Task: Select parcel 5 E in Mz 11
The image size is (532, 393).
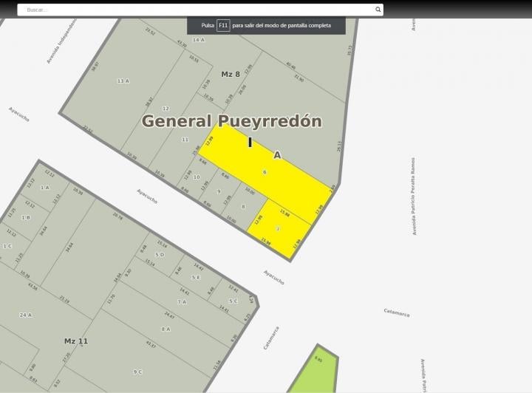Action: pyautogui.click(x=196, y=277)
